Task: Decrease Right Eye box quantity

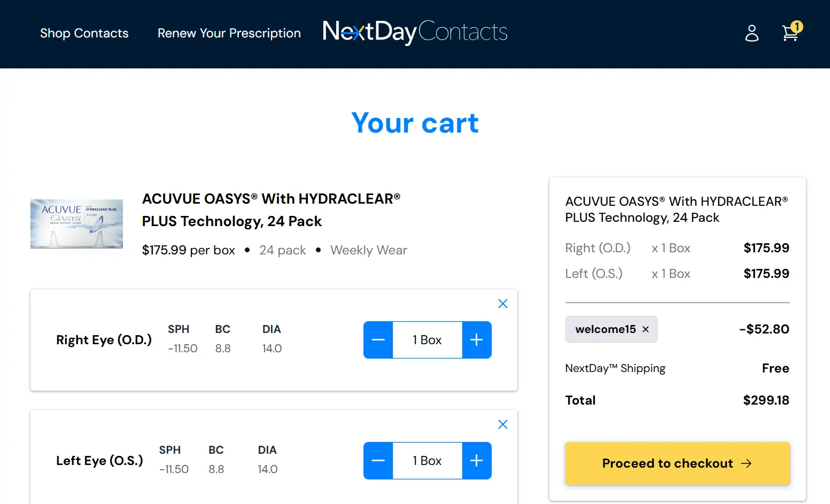Action: point(378,340)
